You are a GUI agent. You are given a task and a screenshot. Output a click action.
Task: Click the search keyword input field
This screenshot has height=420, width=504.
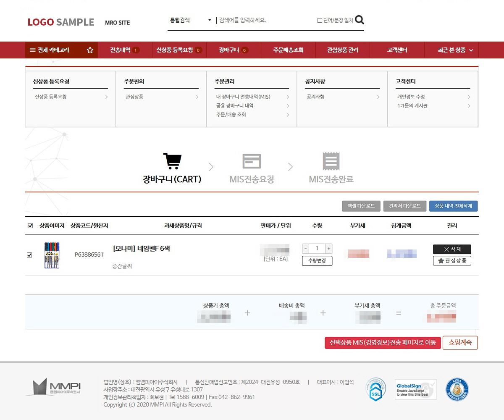[x=265, y=20]
